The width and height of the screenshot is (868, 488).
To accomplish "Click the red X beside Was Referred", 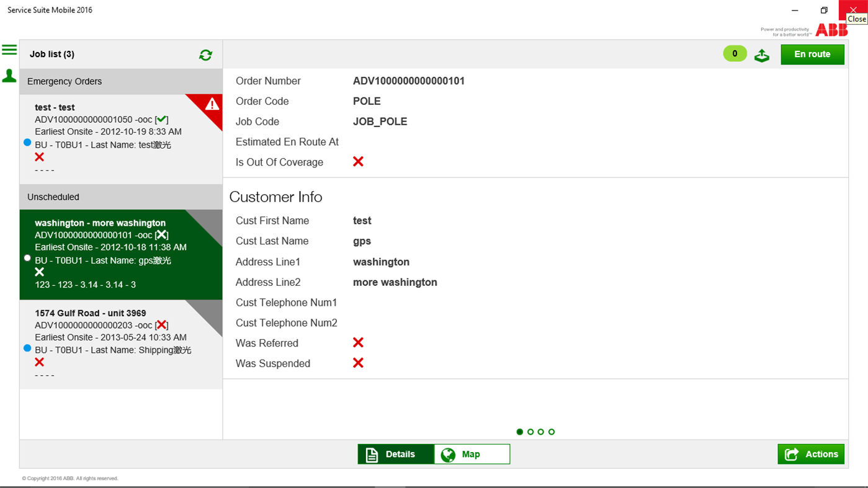I will [358, 342].
